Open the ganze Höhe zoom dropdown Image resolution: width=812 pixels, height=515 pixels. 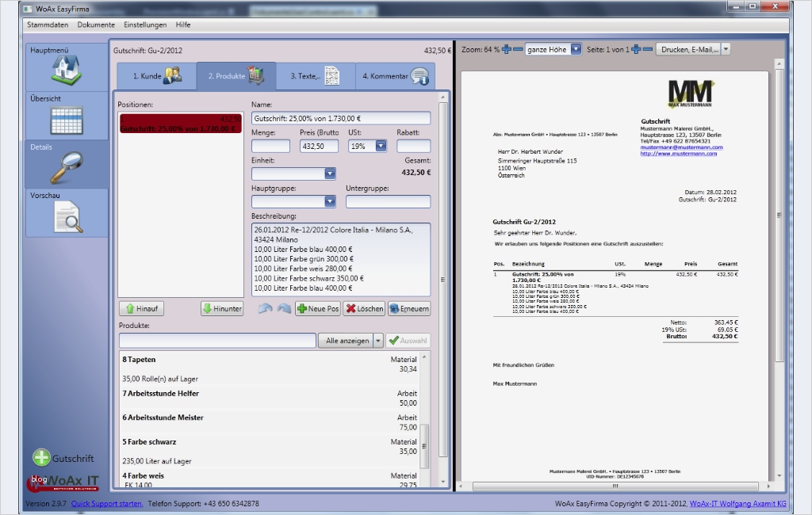point(576,49)
